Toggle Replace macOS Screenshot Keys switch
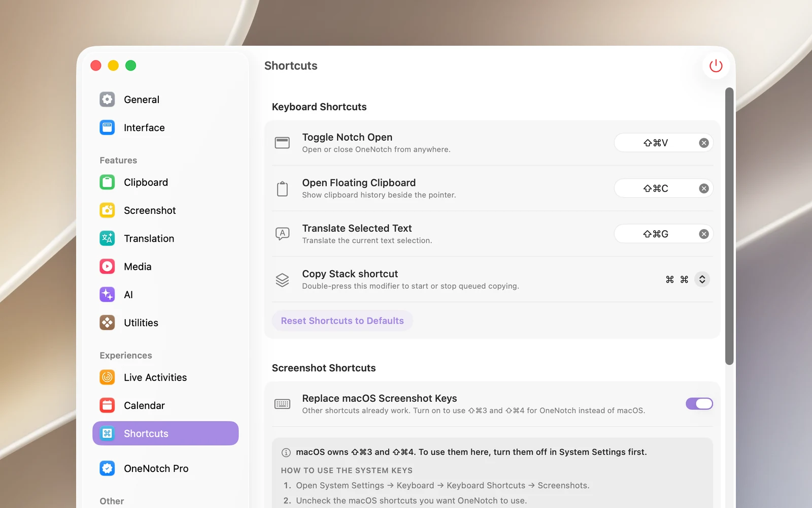Viewport: 812px width, 508px height. point(699,404)
